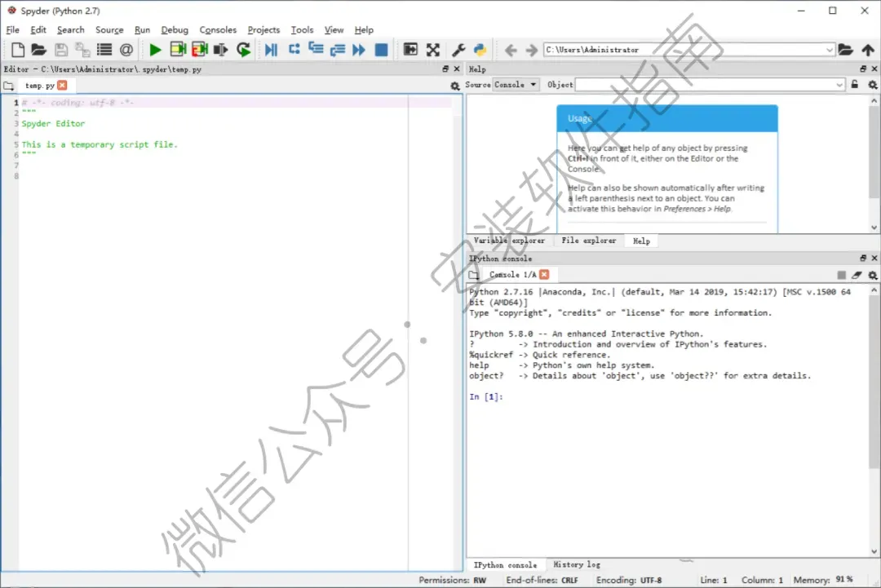This screenshot has width=881, height=588.
Task: Open Preferences wrench icon
Action: 458,50
